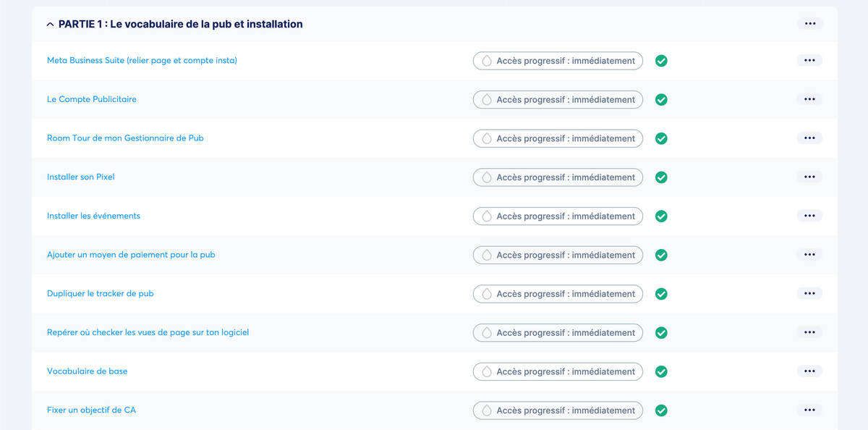Click Accès progressif button for Vocabulaire de base

point(558,371)
